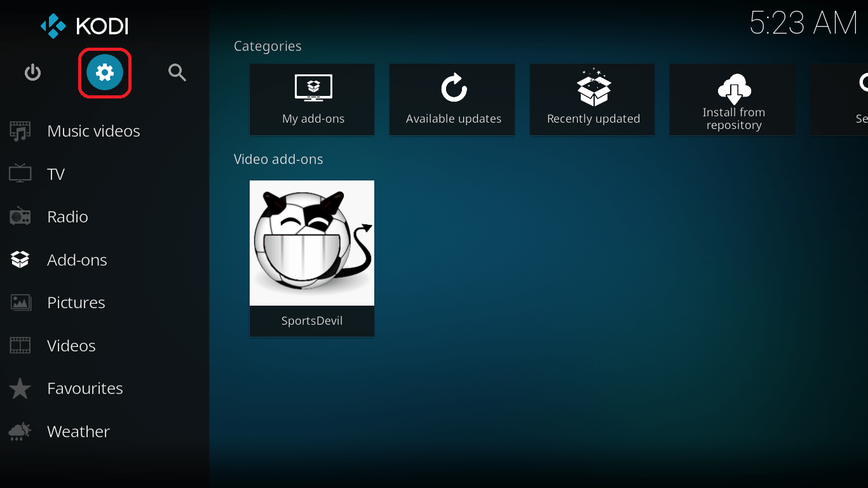Image resolution: width=868 pixels, height=488 pixels.
Task: Open the Videos menu label
Action: [71, 346]
